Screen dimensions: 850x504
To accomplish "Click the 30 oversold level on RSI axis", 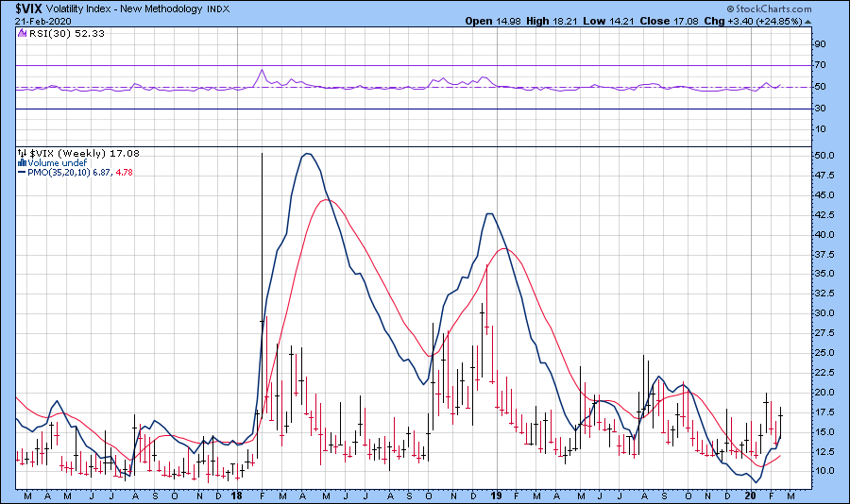I will click(x=821, y=109).
